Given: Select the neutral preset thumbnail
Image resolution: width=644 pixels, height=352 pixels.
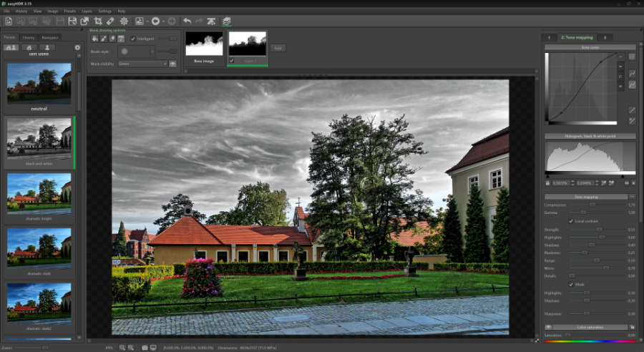Looking at the screenshot, I should pos(39,84).
